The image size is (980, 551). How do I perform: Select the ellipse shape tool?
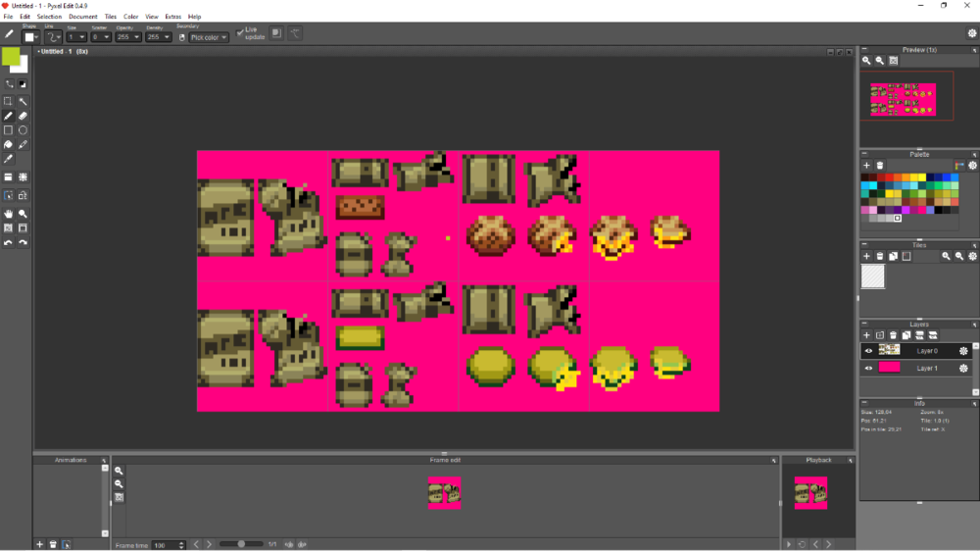[x=24, y=130]
